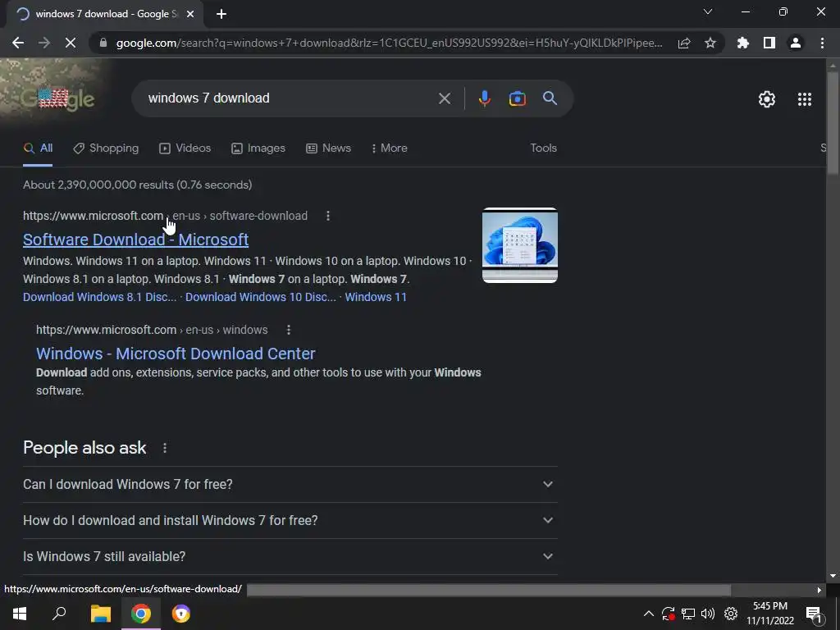Switch to the News tab

click(328, 148)
